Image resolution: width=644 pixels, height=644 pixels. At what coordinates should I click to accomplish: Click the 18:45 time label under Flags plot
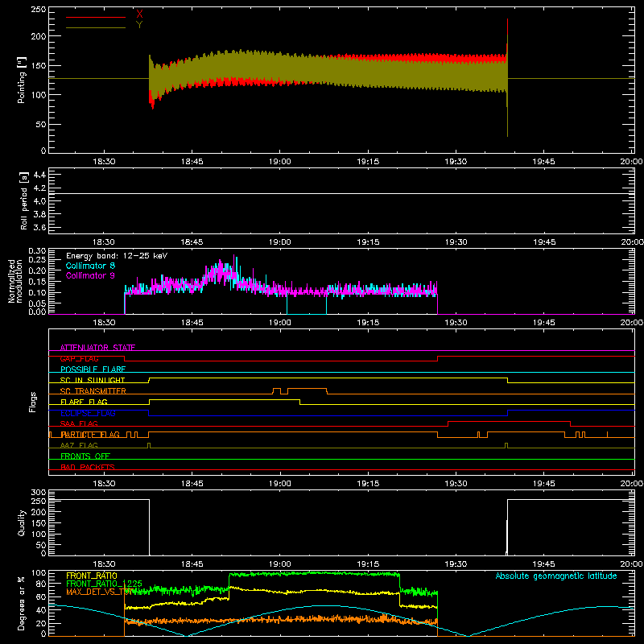[192, 484]
